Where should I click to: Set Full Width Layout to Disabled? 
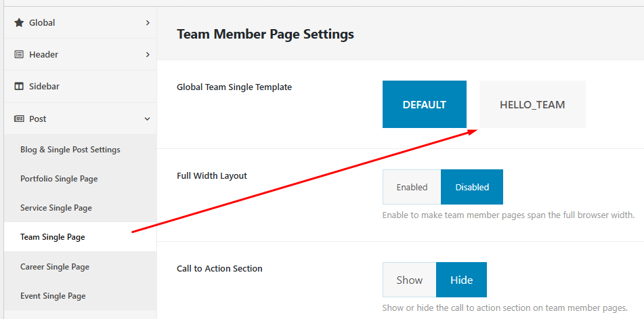[472, 187]
